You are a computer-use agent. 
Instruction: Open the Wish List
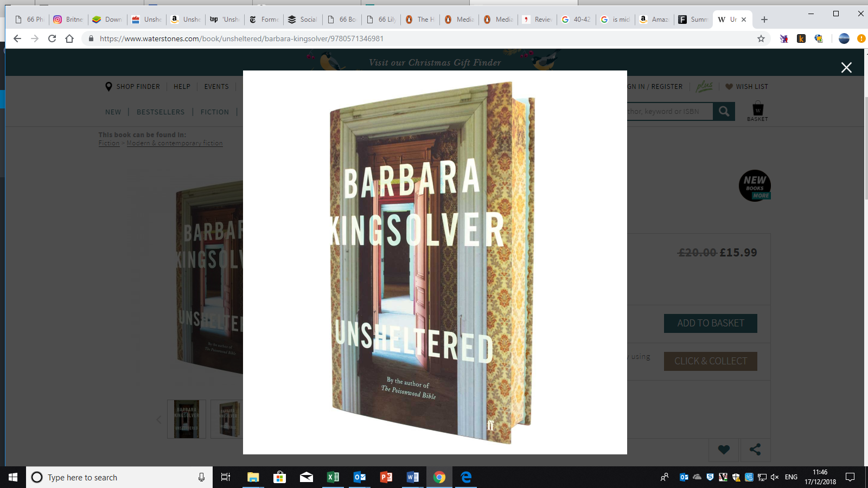click(x=746, y=87)
